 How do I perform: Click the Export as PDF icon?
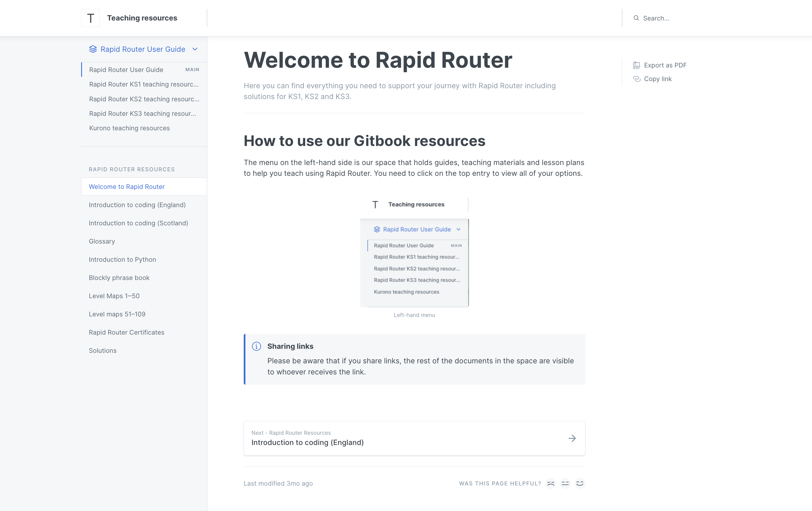pos(636,65)
